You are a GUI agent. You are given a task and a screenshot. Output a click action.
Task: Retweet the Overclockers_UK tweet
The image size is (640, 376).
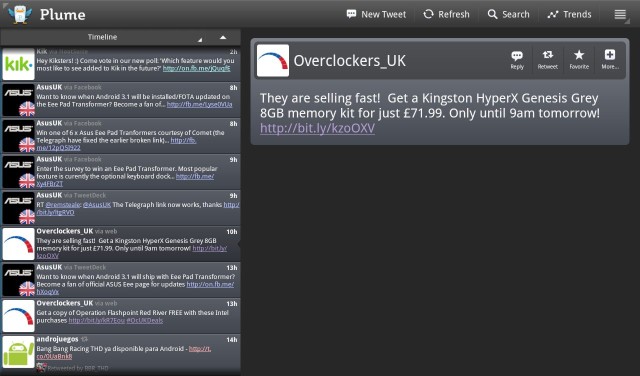click(547, 60)
